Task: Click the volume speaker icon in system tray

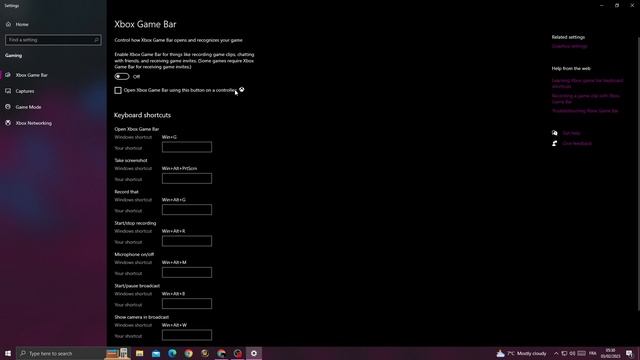Action: [x=572, y=353]
